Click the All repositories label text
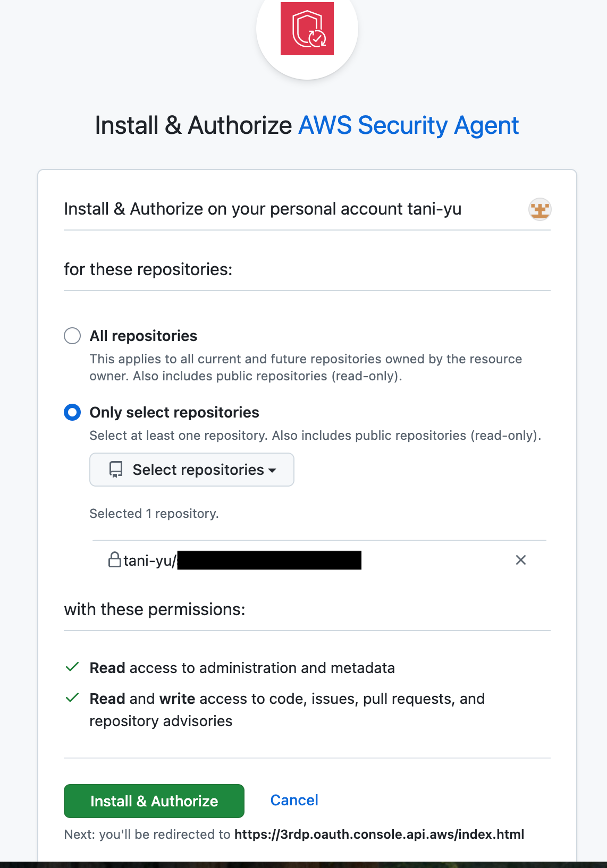Viewport: 607px width, 868px height. click(144, 336)
